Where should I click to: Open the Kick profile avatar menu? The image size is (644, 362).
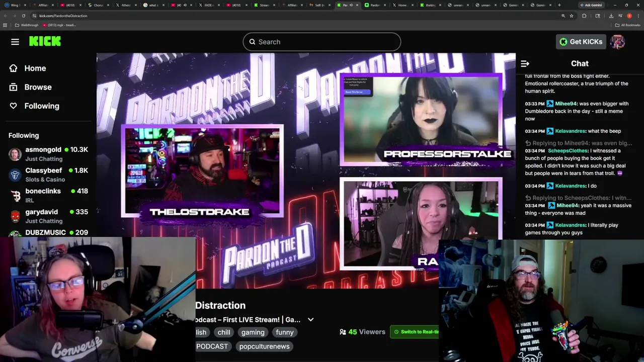(617, 42)
